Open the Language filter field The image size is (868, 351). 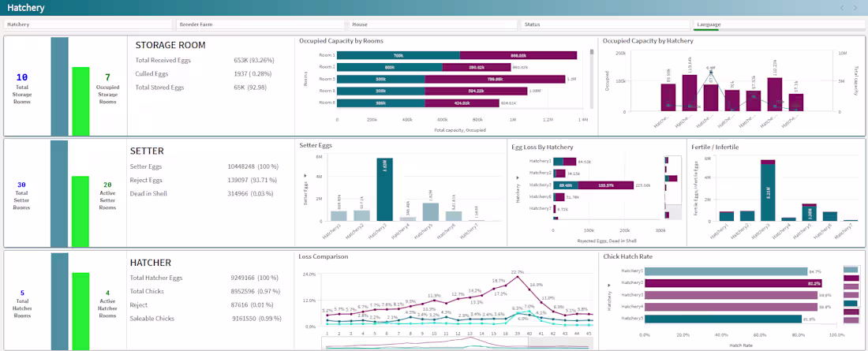[x=779, y=25]
